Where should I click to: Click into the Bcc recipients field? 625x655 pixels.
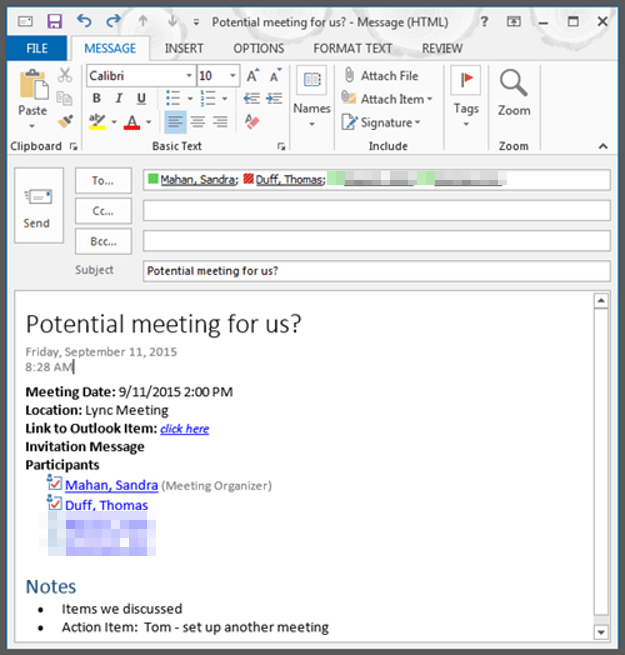[x=376, y=241]
